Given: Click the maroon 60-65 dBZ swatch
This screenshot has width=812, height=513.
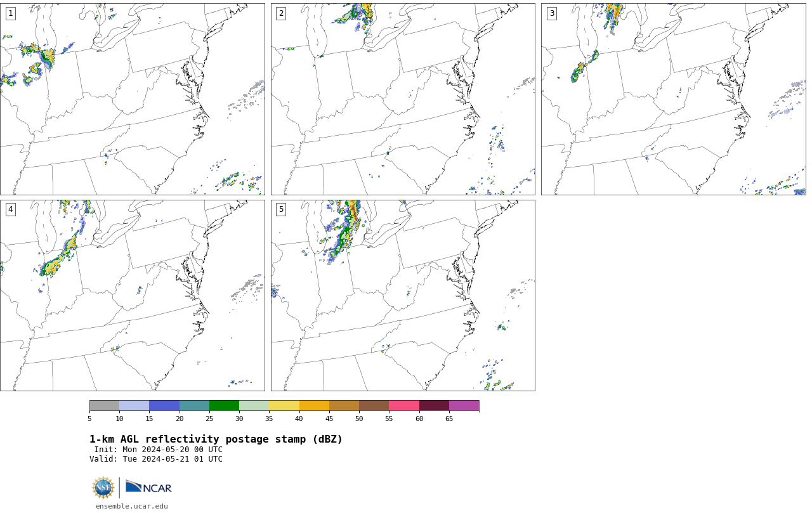Looking at the screenshot, I should [x=434, y=406].
